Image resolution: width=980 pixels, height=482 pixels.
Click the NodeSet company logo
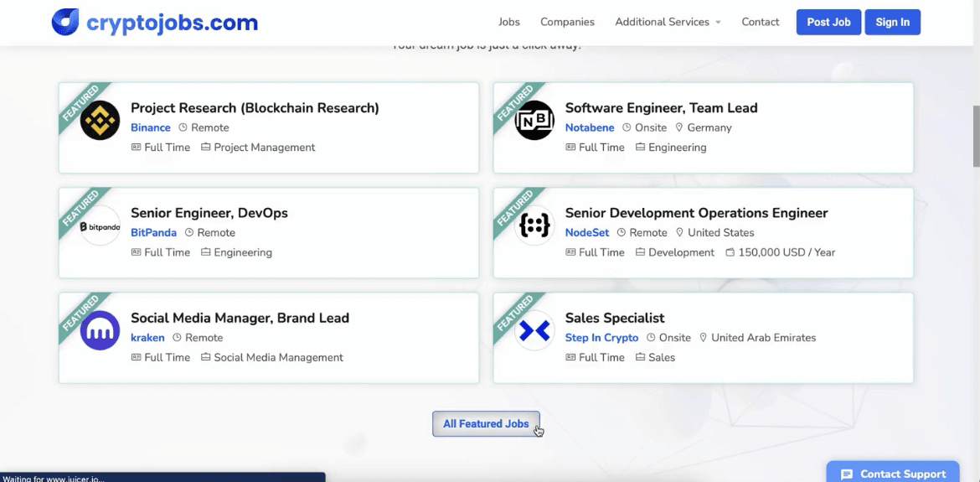click(534, 225)
